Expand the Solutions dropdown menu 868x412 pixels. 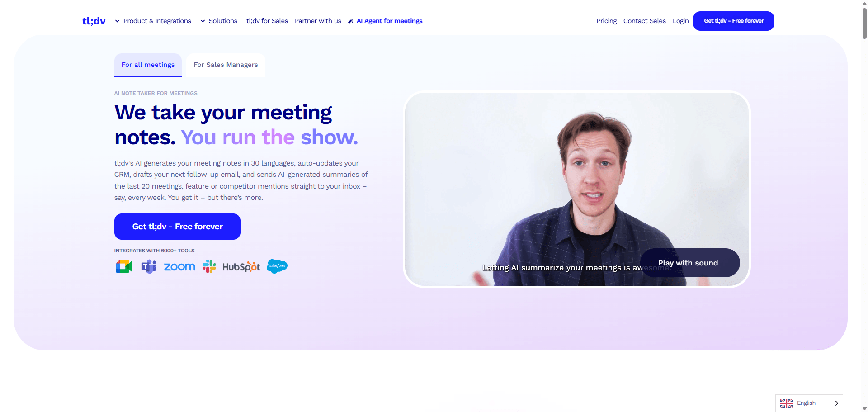[x=219, y=21]
